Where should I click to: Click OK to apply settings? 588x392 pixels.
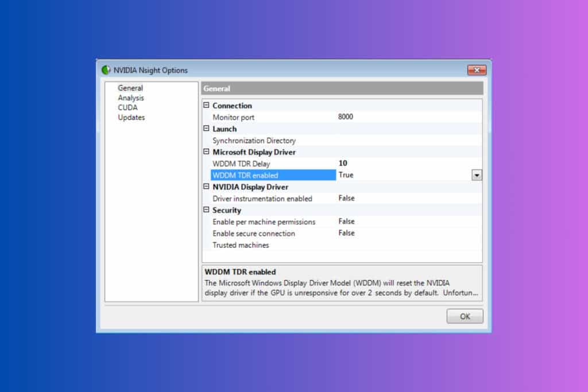coord(465,316)
